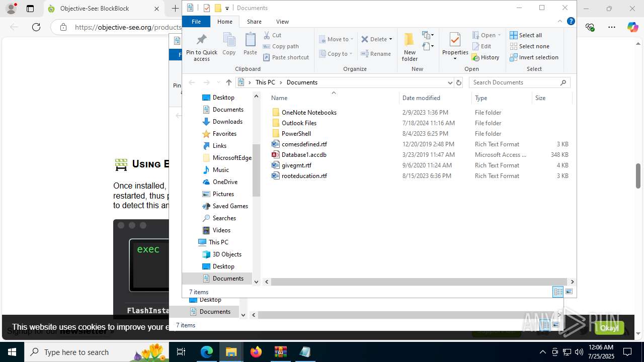This screenshot has width=644, height=362.
Task: Sort files by the Name column header
Action: pos(334,98)
